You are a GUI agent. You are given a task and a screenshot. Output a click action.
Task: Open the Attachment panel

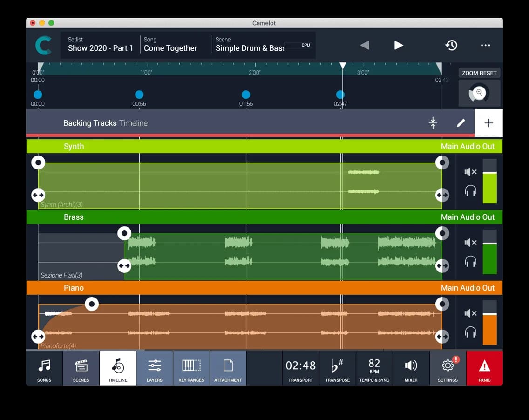click(x=228, y=368)
